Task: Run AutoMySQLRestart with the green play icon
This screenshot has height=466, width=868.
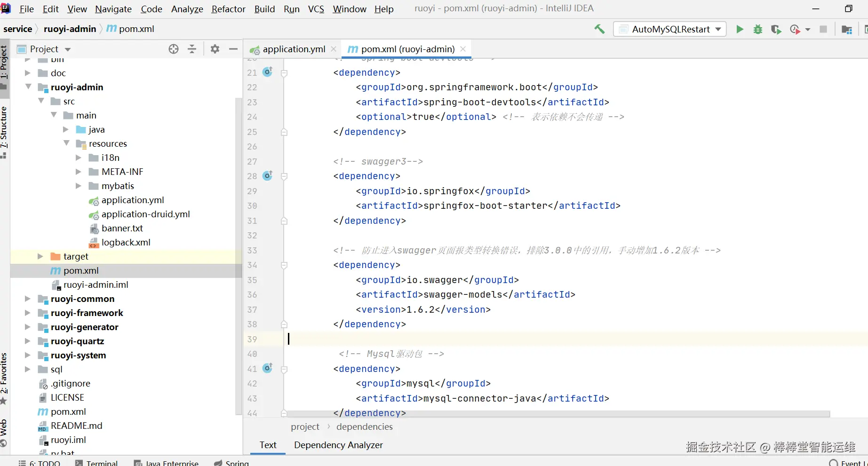Action: [x=740, y=29]
